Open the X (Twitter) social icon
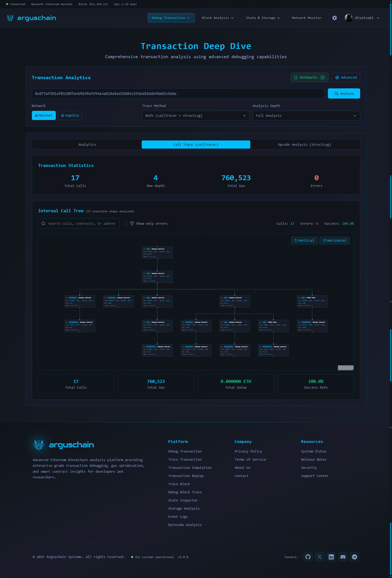392x578 pixels. [x=320, y=557]
